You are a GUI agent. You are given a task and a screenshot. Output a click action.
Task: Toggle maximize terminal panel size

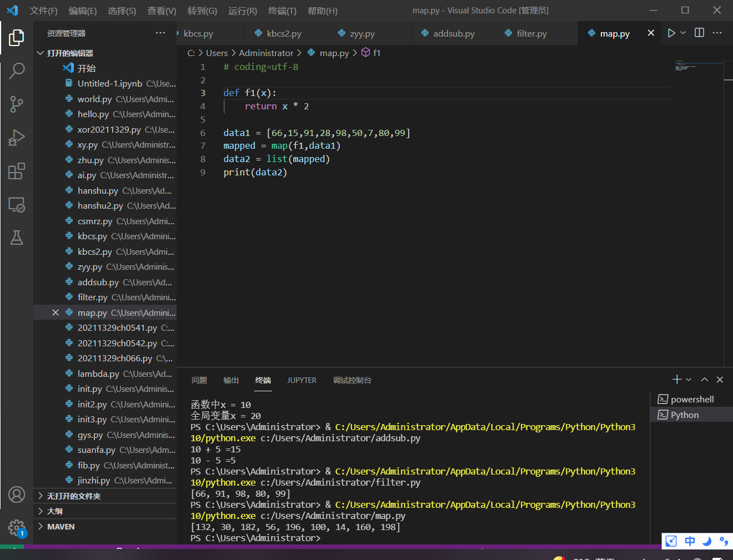tap(704, 380)
